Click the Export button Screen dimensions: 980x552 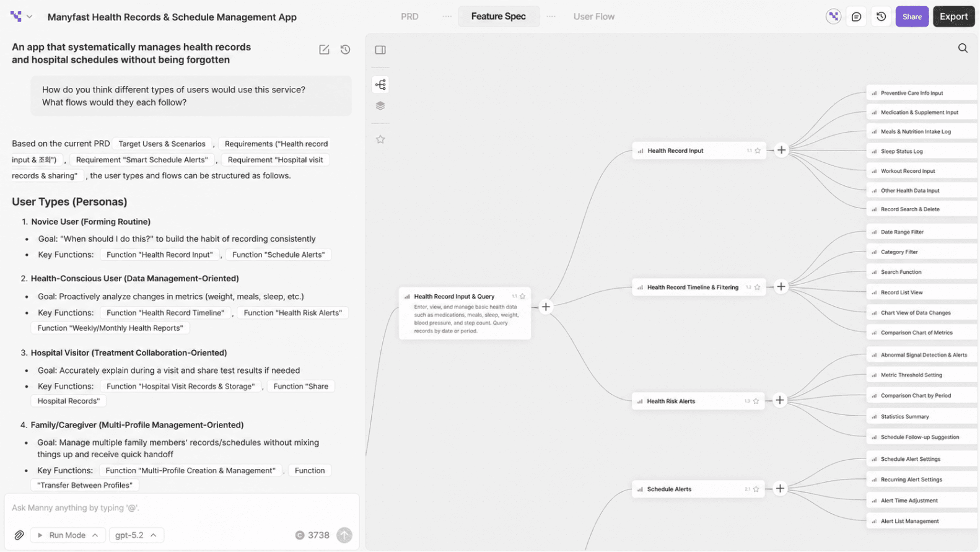click(953, 17)
